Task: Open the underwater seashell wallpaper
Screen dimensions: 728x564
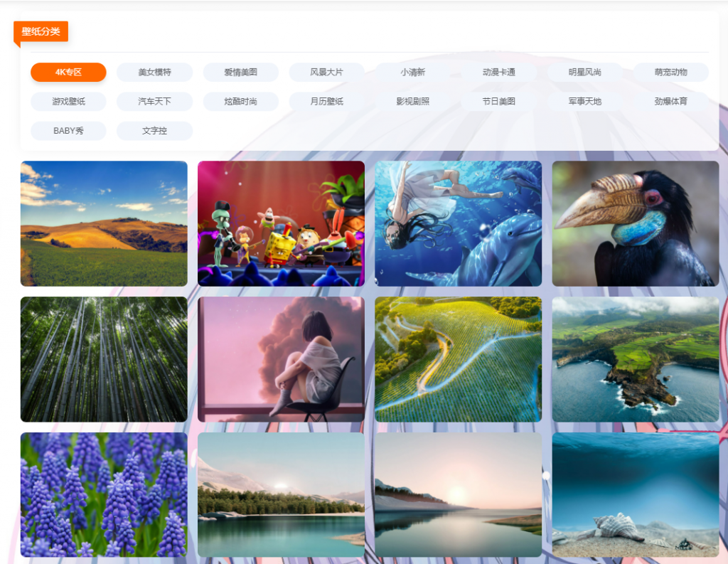Action: [635, 495]
